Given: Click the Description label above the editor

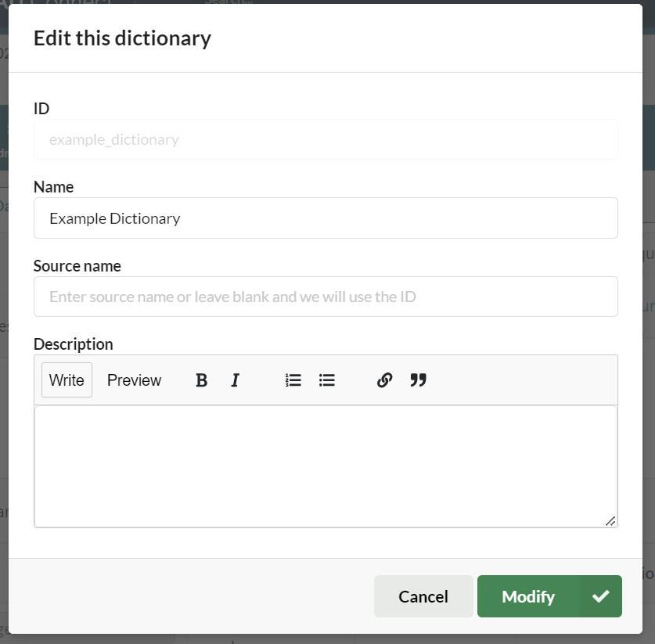Looking at the screenshot, I should click(x=73, y=344).
